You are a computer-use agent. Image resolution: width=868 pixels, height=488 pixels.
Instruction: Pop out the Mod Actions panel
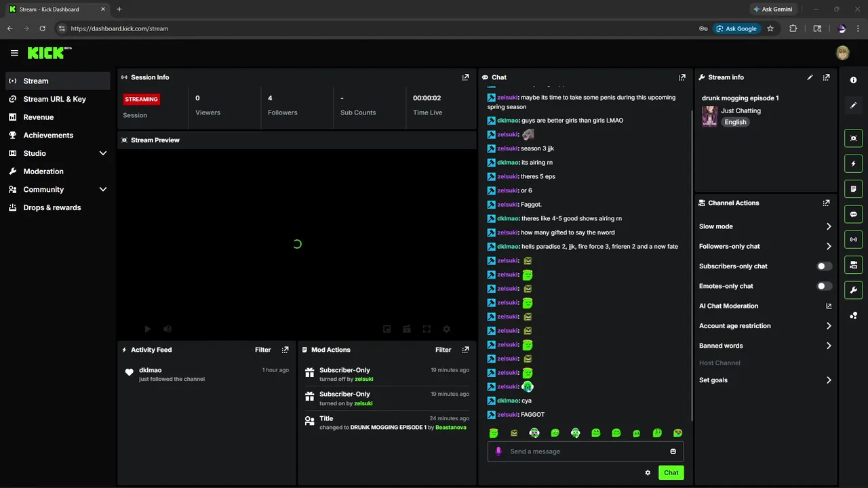(x=465, y=350)
